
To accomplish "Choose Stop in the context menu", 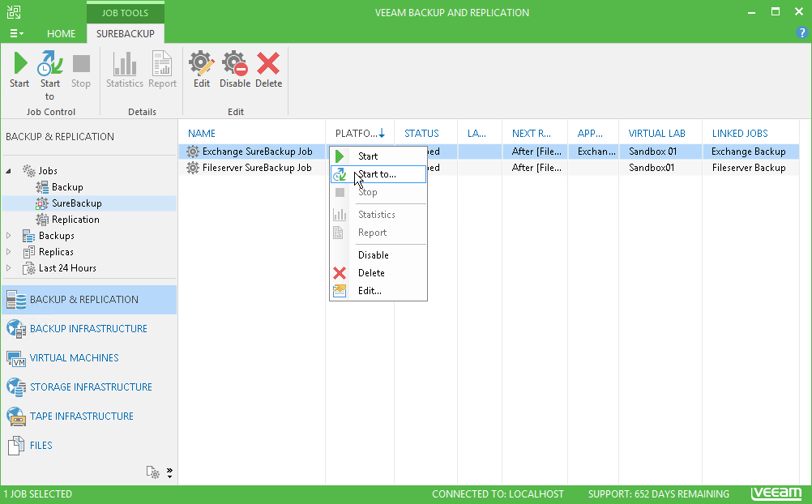I will (378, 192).
